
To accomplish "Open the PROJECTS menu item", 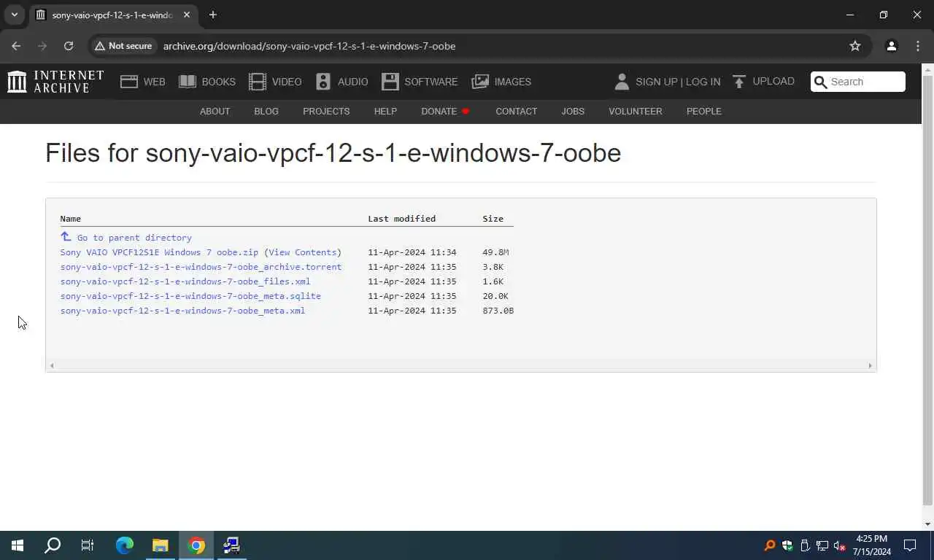I will tap(326, 112).
